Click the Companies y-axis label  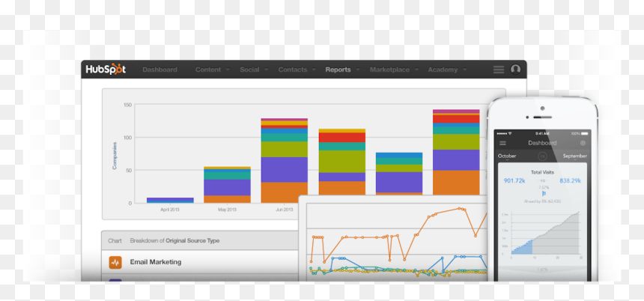click(115, 156)
